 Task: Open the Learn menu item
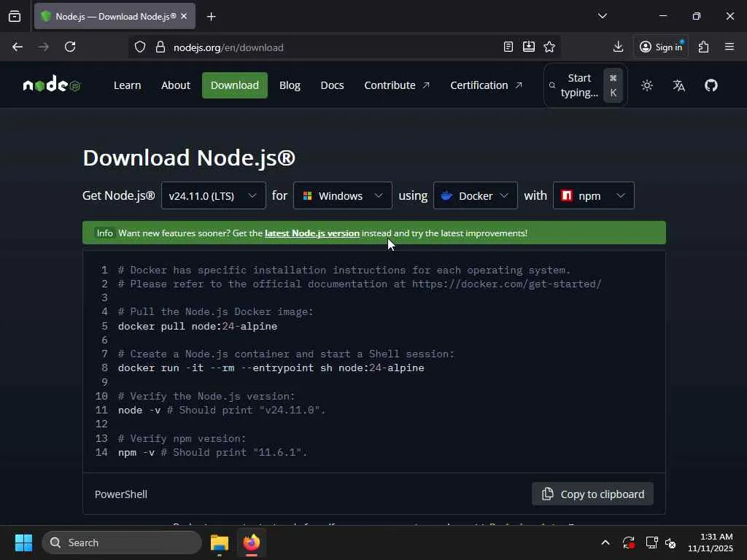127,85
